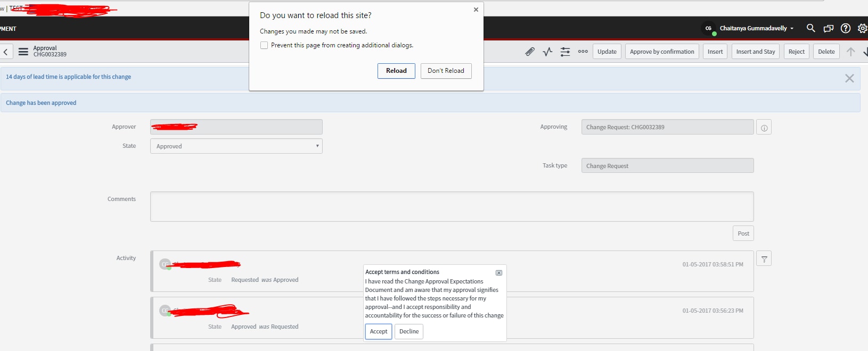Click into the Comments text area

pos(452,206)
